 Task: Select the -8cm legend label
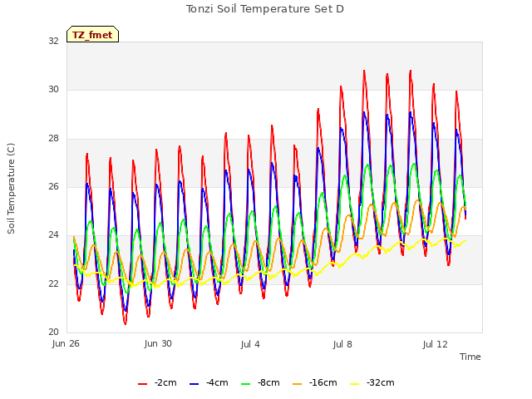(x=268, y=382)
